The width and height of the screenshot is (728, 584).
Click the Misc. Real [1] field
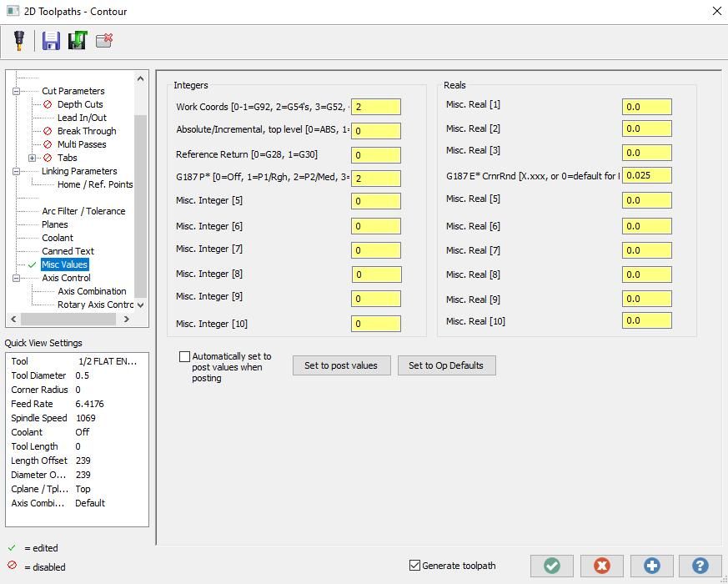click(647, 107)
